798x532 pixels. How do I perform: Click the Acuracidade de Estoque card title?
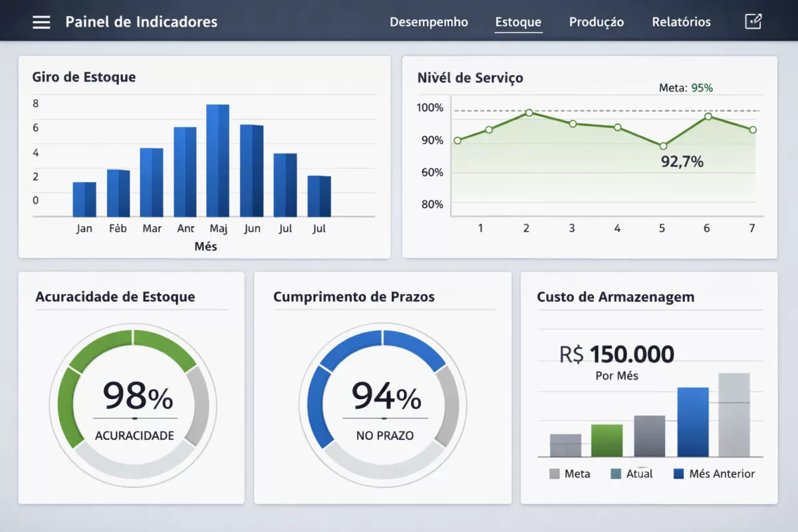pyautogui.click(x=115, y=297)
